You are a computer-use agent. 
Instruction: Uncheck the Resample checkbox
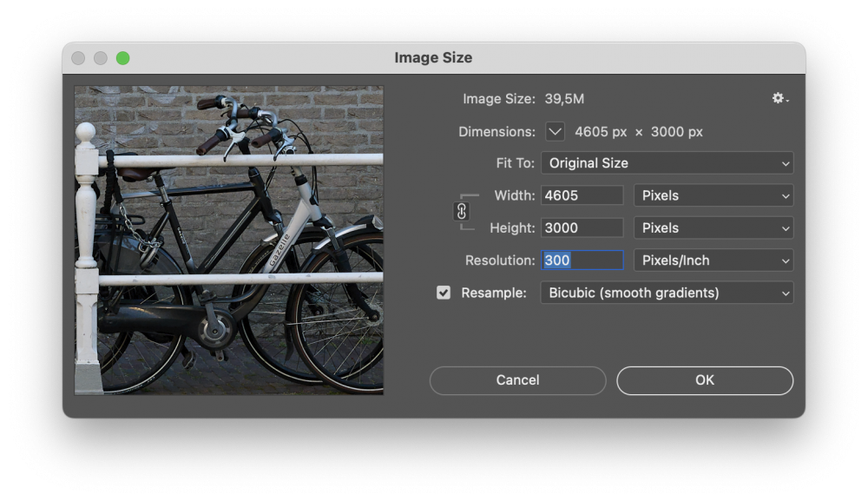(x=444, y=293)
